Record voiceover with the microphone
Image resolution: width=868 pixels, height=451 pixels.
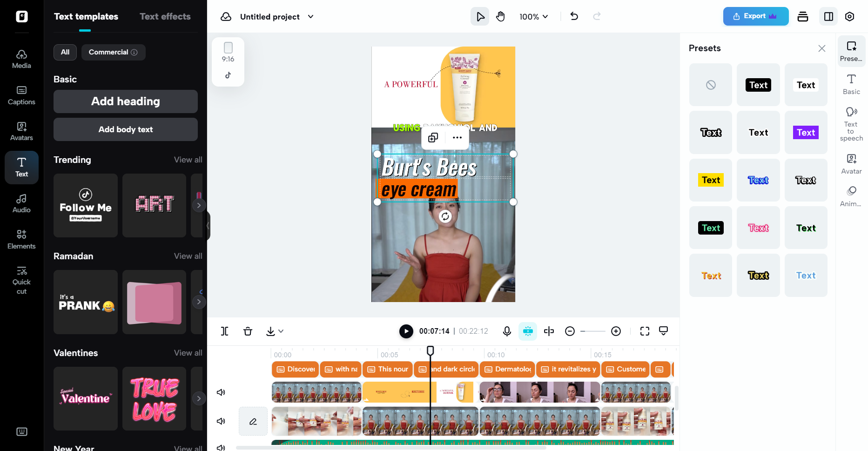coord(507,331)
